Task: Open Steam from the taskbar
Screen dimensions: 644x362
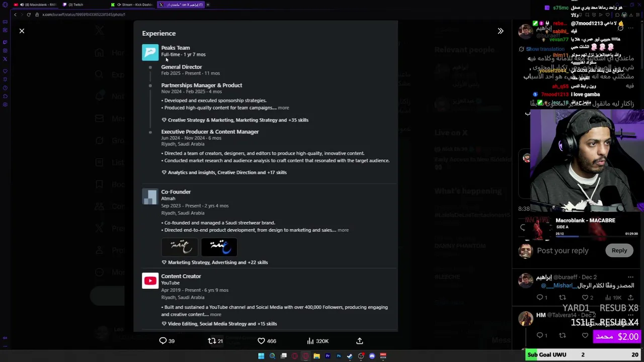Action: coord(350,356)
